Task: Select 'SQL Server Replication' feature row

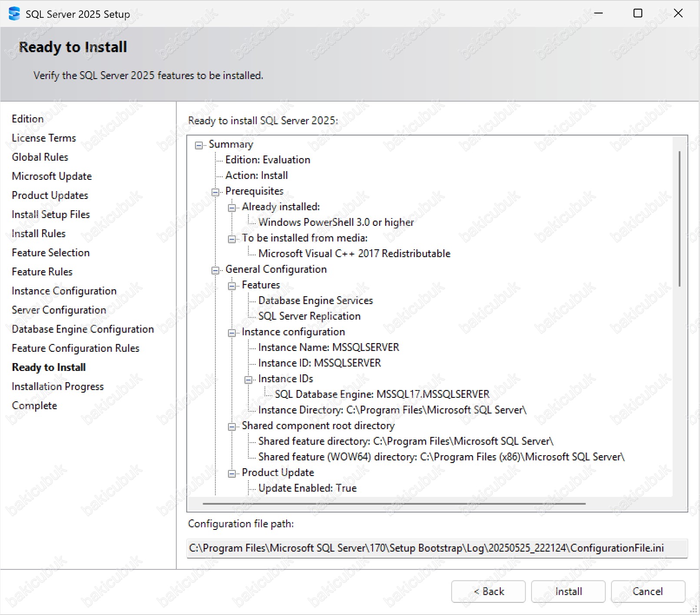Action: pyautogui.click(x=310, y=316)
